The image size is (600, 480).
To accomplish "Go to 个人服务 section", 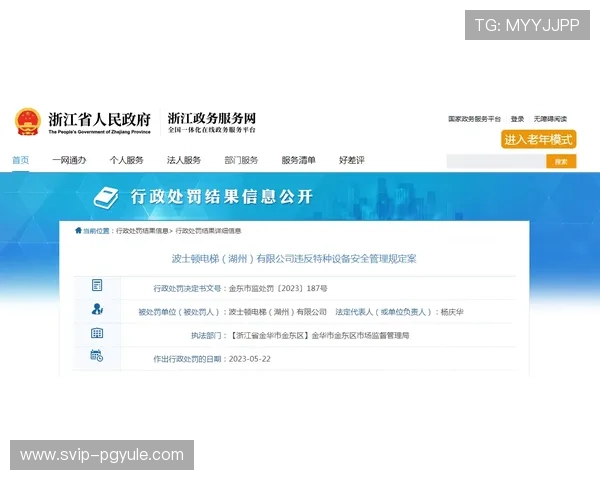I will click(x=126, y=160).
